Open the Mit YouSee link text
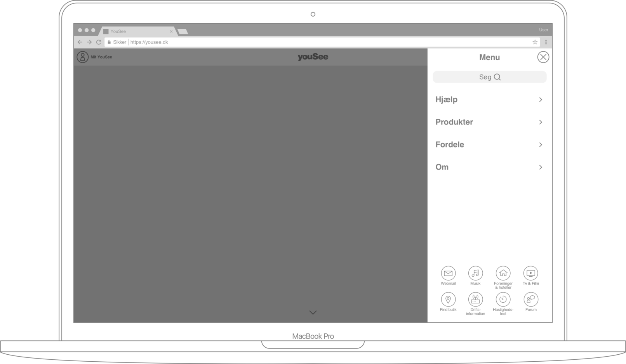The image size is (626, 364). (x=101, y=57)
